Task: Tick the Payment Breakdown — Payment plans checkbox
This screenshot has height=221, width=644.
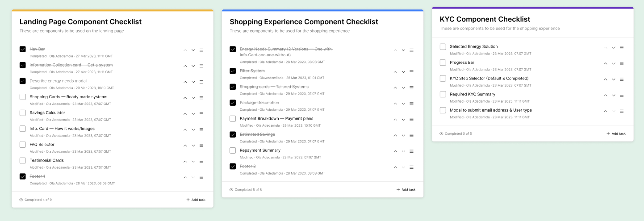Action: [x=233, y=119]
